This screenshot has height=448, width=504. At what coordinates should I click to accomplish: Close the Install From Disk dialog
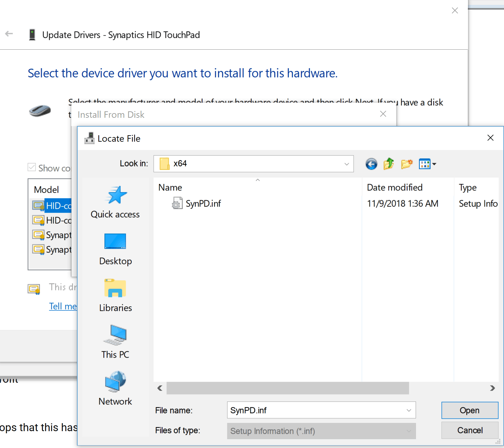pos(383,114)
